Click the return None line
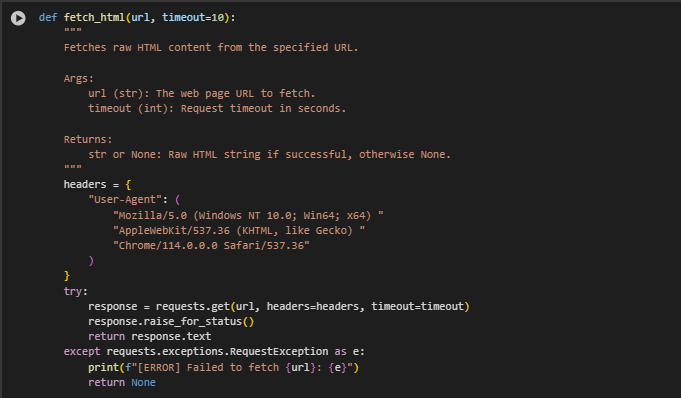The image size is (681, 398). [122, 382]
